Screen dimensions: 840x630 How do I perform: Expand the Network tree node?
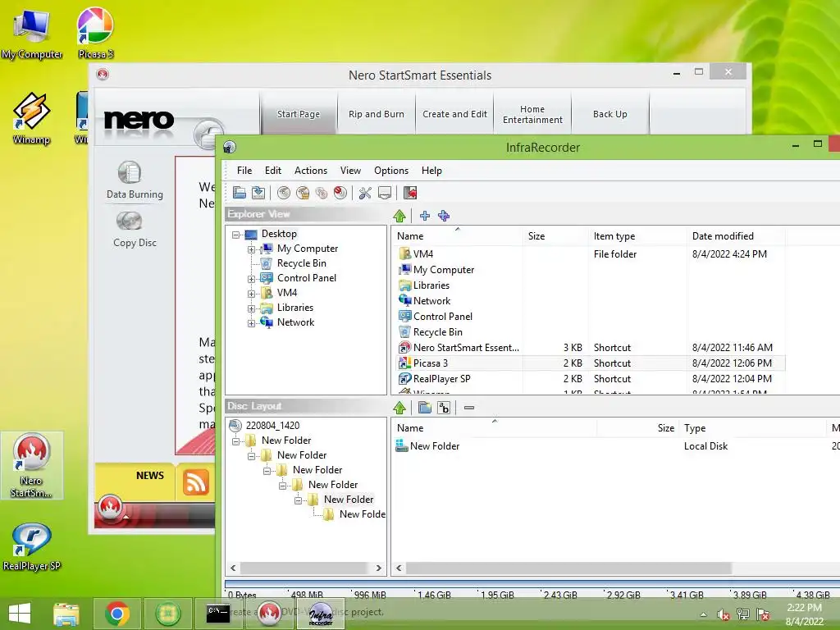coord(251,323)
